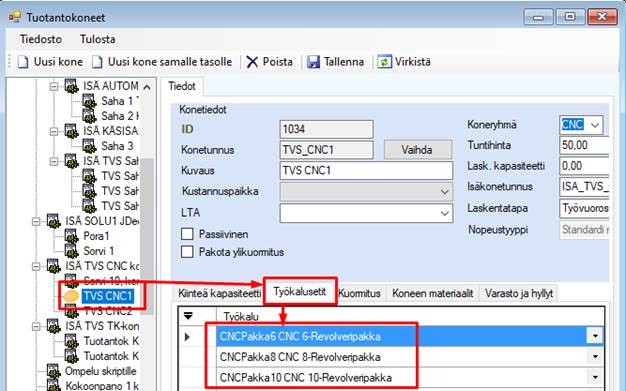
Task: Click machine icon beside ISÄ TVS CNC
Action: (x=53, y=266)
